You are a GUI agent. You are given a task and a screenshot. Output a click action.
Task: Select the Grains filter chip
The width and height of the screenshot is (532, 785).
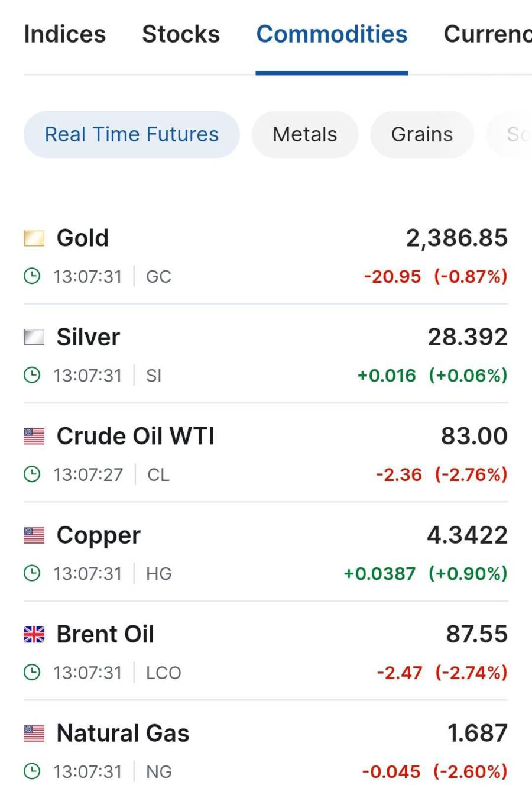click(422, 134)
